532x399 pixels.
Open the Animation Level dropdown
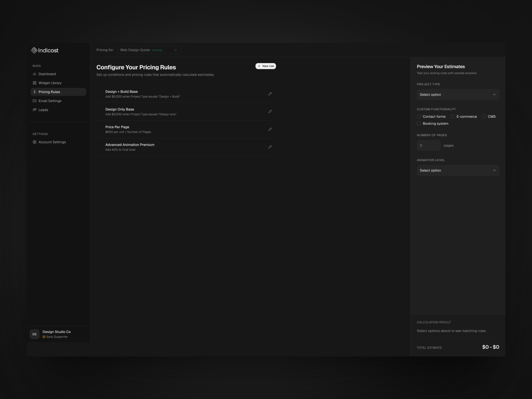coord(457,170)
